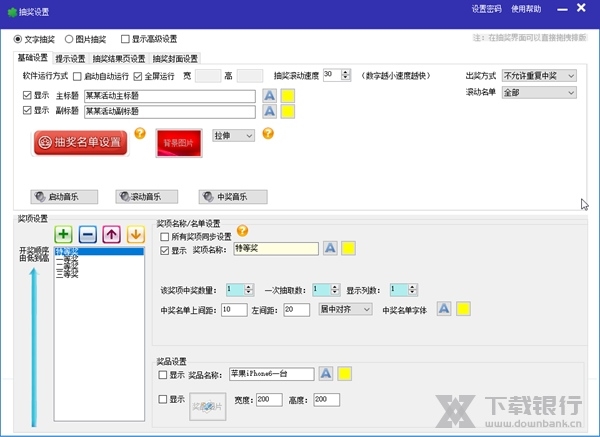The image size is (600, 437).
Task: Pick yellow color swatch for 副标题
Action: [x=288, y=111]
